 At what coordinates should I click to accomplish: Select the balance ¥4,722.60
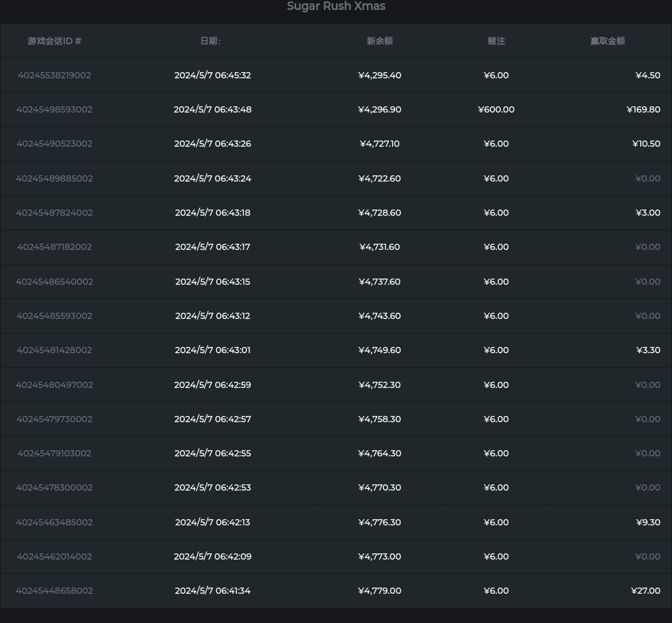click(380, 178)
